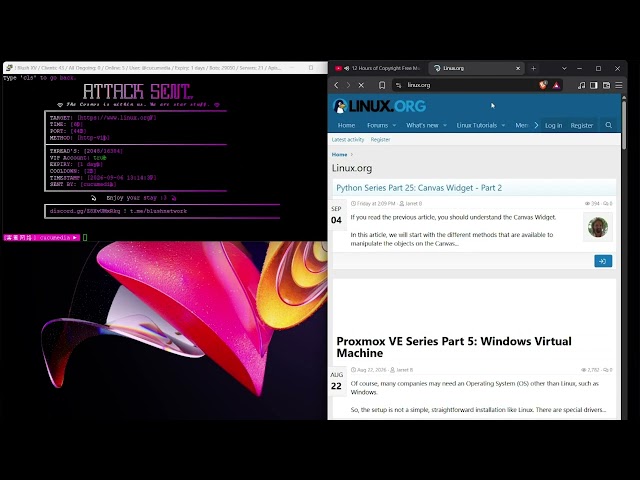640x480 pixels.
Task: Bookmark this page with the bookmark icon
Action: click(382, 85)
